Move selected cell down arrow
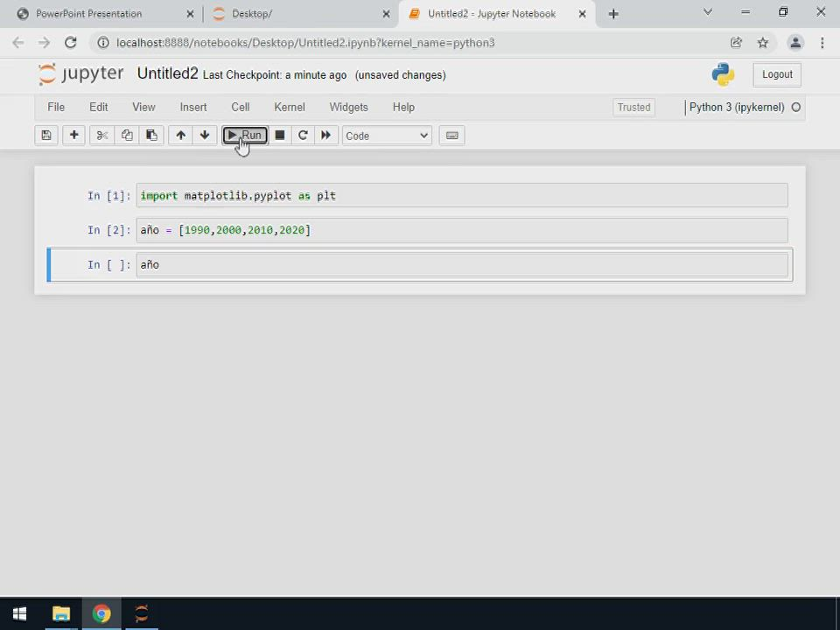Screen dimensions: 840x630 (205, 136)
